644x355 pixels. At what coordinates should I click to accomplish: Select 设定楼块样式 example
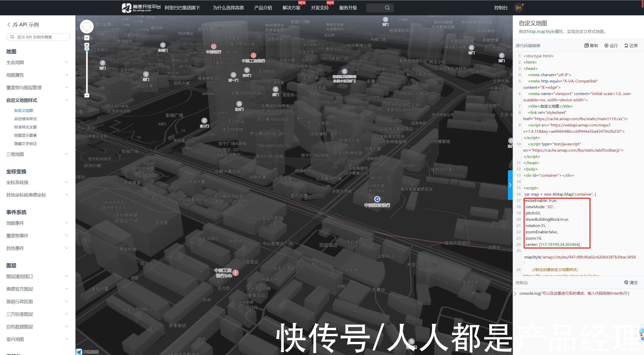tap(25, 119)
